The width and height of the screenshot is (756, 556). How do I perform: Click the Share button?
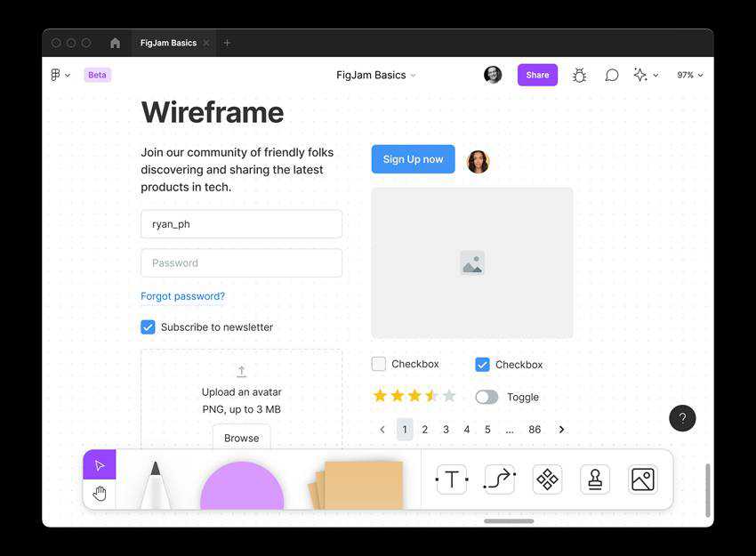pos(537,76)
